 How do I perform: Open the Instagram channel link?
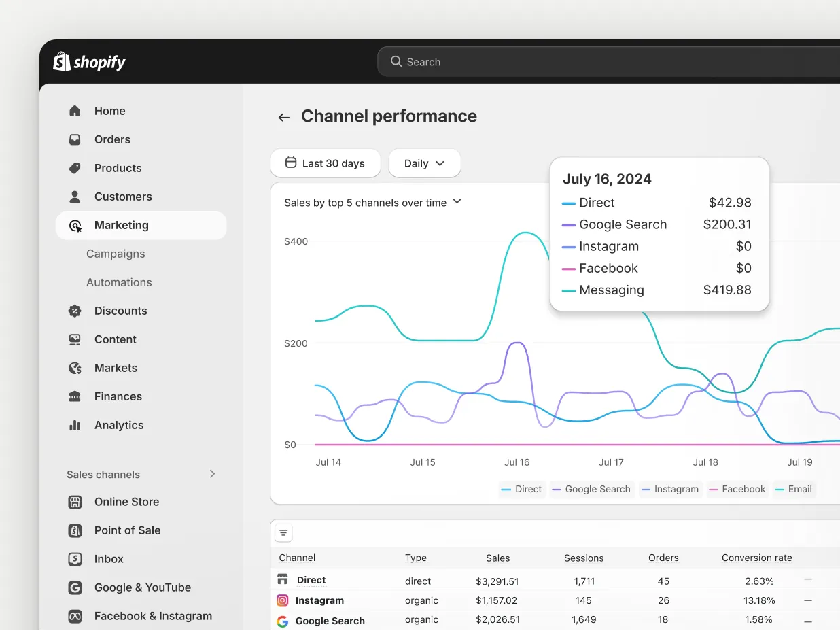point(319,600)
